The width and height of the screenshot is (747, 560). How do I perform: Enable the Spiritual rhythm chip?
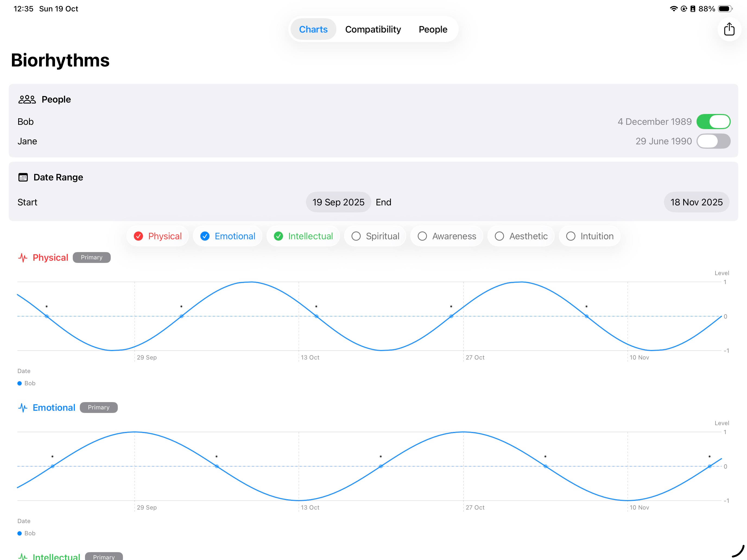[x=375, y=236]
